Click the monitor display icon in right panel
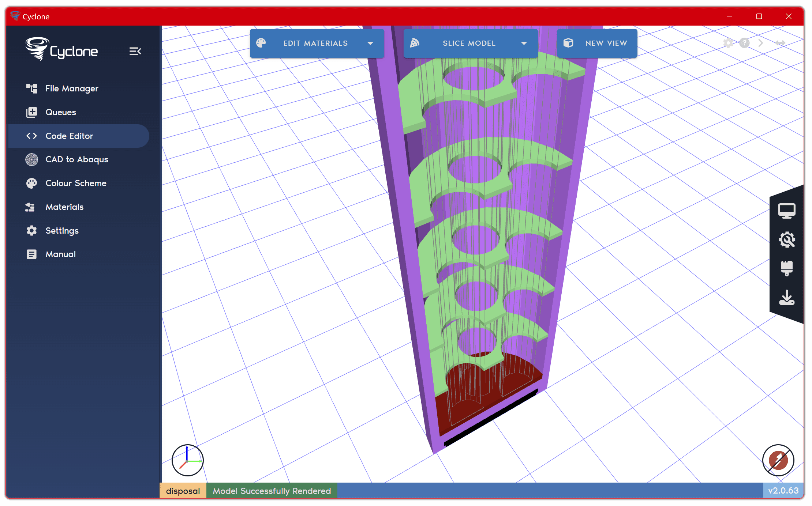812x506 pixels. coord(786,211)
